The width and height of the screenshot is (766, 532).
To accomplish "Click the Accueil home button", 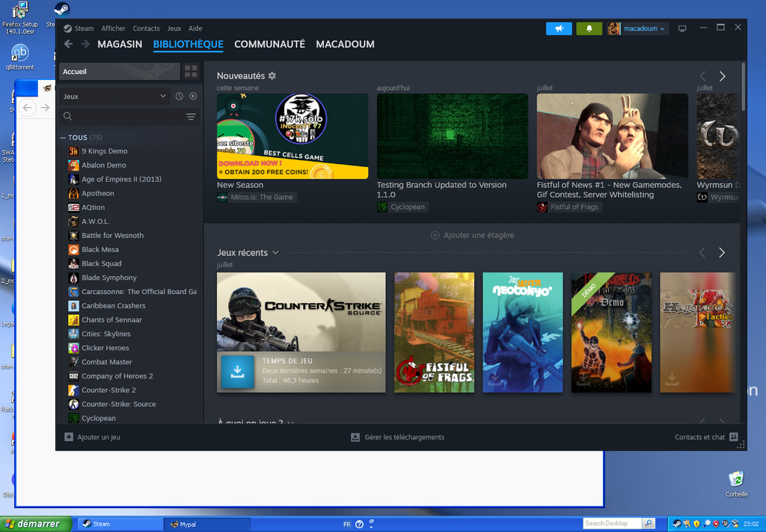I will pos(120,71).
